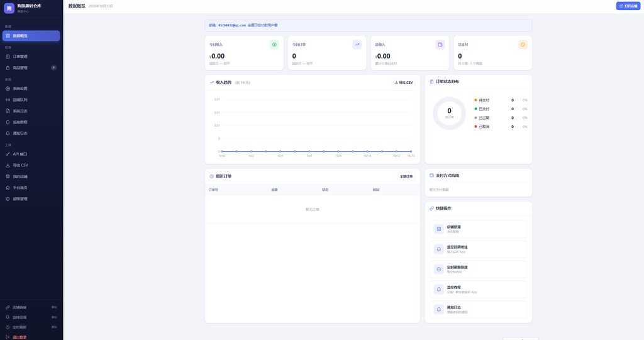Click the email address in the notice banner

tap(232, 25)
